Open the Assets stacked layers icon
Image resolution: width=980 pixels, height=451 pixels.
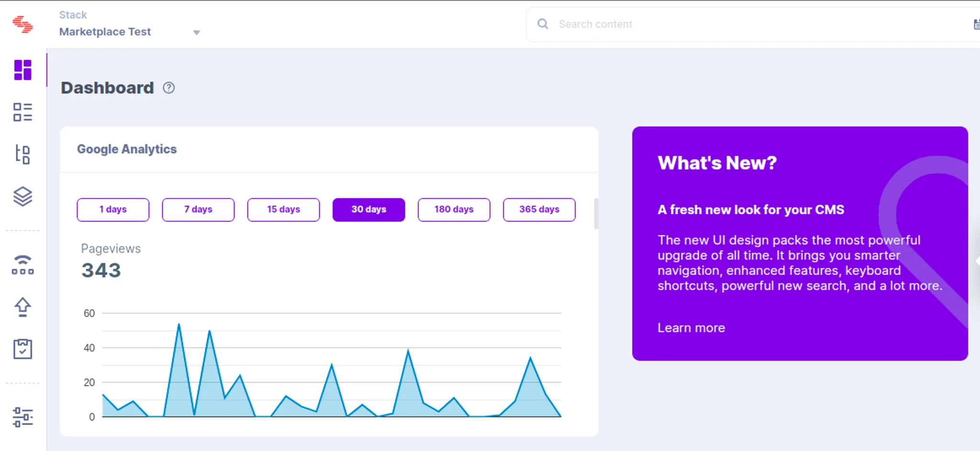click(22, 196)
